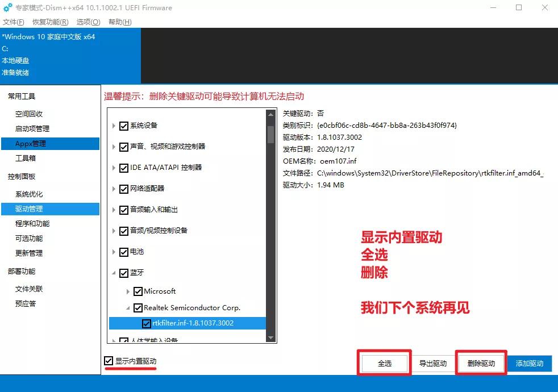Uncheck the 电池 category checkbox
This screenshot has width=558, height=392.
click(124, 251)
